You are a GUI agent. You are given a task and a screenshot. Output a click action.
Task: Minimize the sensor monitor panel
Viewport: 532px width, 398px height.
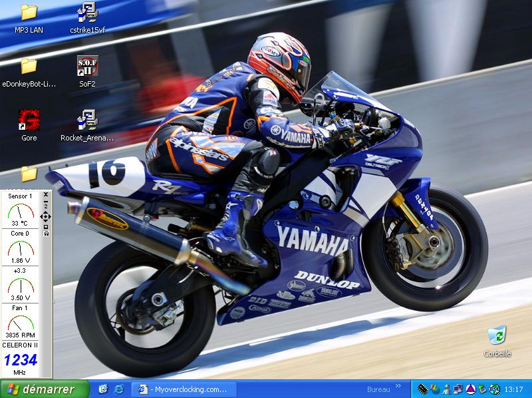click(x=46, y=202)
